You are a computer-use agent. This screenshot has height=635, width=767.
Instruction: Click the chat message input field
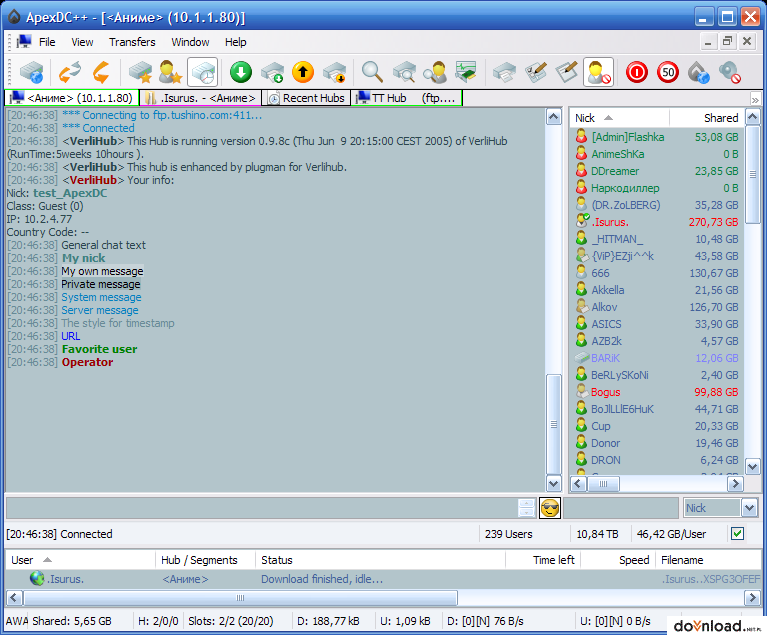click(262, 508)
